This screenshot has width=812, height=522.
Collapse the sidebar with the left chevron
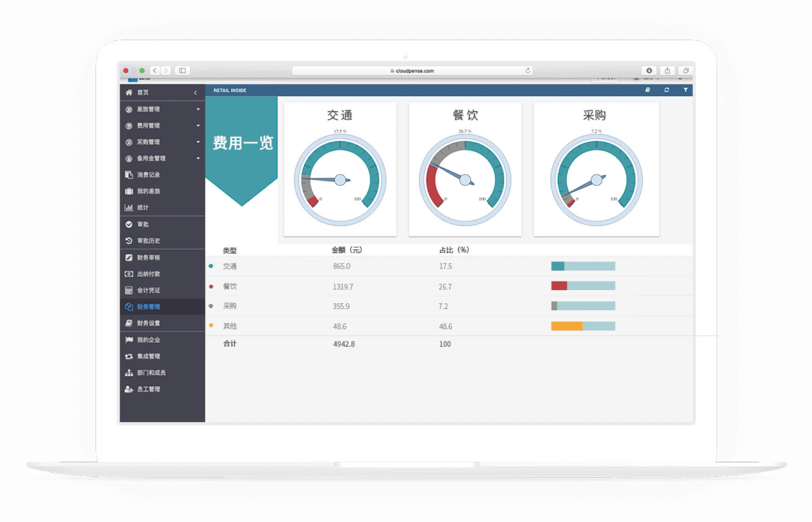[195, 93]
